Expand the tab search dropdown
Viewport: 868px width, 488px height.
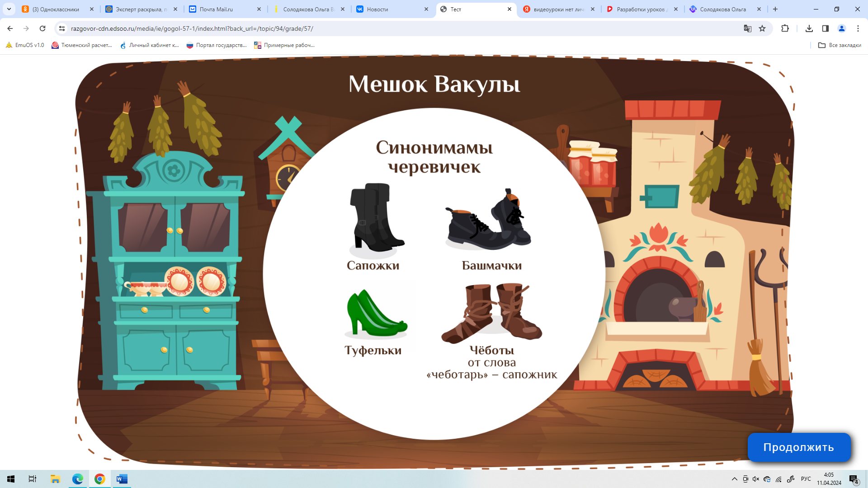point(9,9)
